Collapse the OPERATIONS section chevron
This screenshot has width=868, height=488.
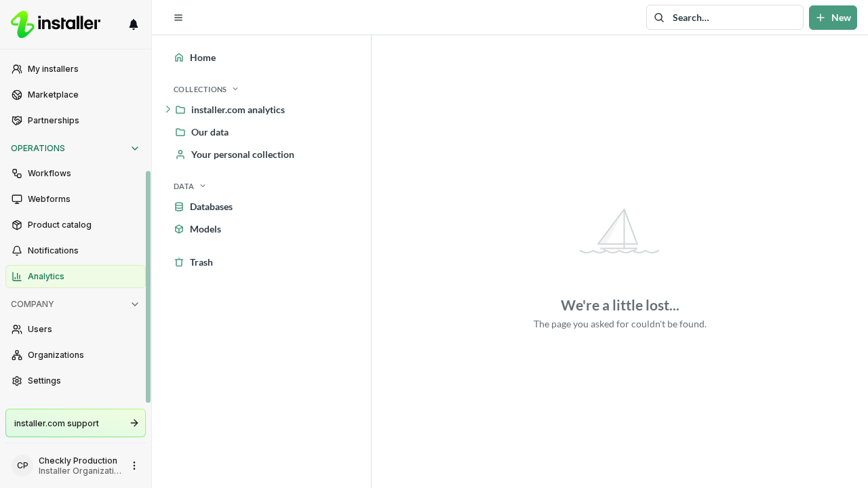(x=135, y=148)
